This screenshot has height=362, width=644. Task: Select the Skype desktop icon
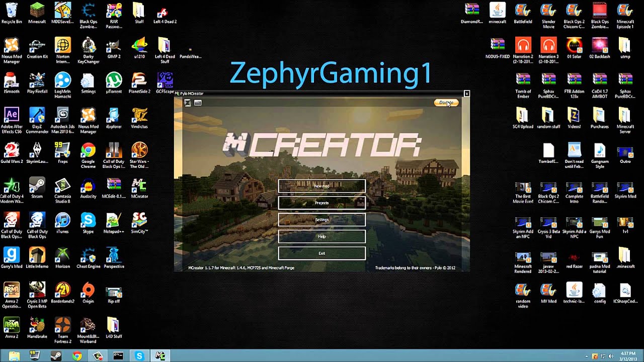pyautogui.click(x=88, y=223)
